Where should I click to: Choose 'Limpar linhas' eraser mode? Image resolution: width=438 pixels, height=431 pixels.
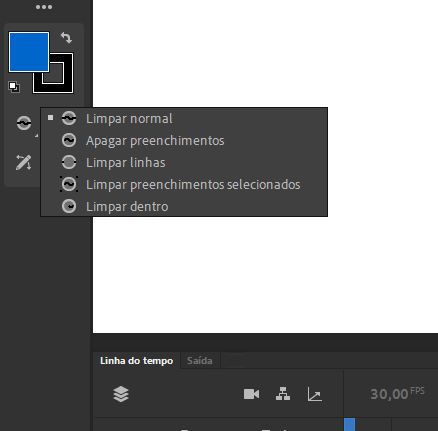tap(184, 162)
